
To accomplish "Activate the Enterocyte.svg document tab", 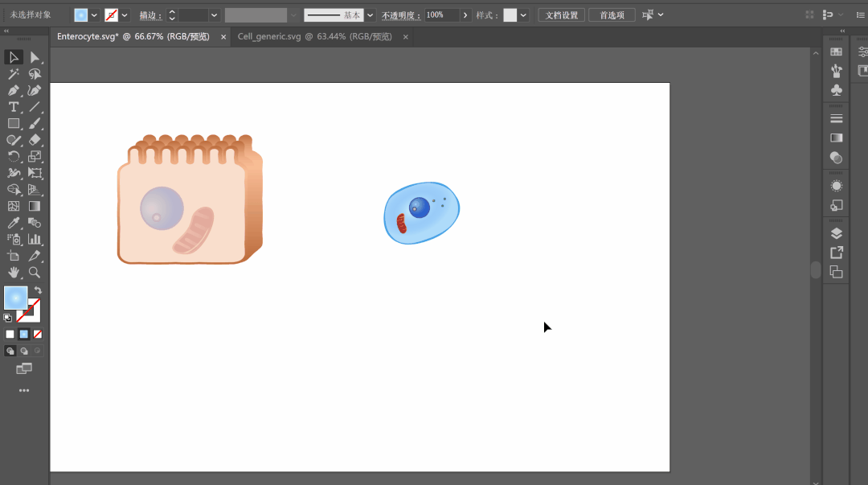I will tap(133, 37).
